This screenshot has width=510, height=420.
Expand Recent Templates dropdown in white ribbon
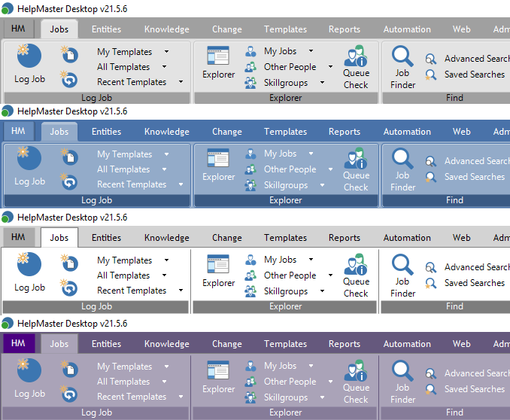pyautogui.click(x=181, y=291)
